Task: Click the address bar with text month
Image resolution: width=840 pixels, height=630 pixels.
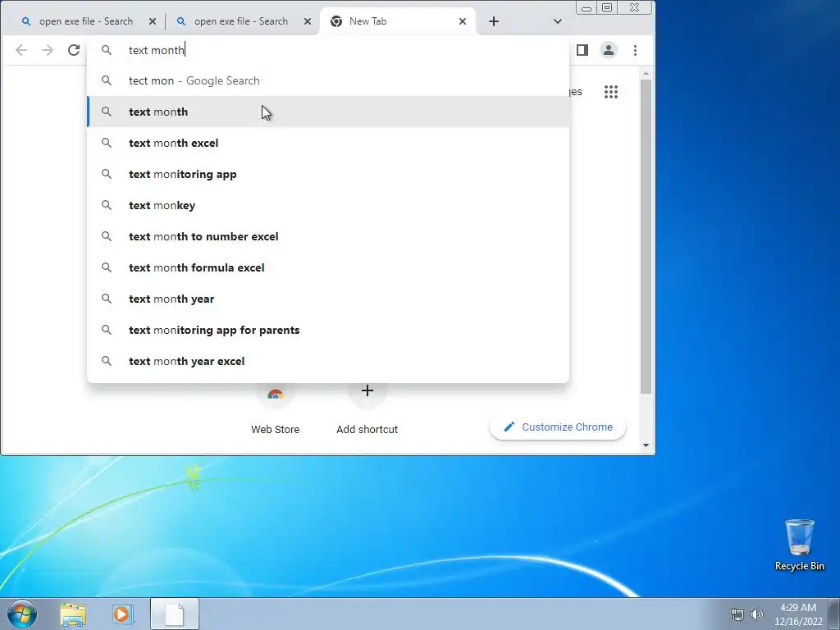Action: (x=328, y=50)
